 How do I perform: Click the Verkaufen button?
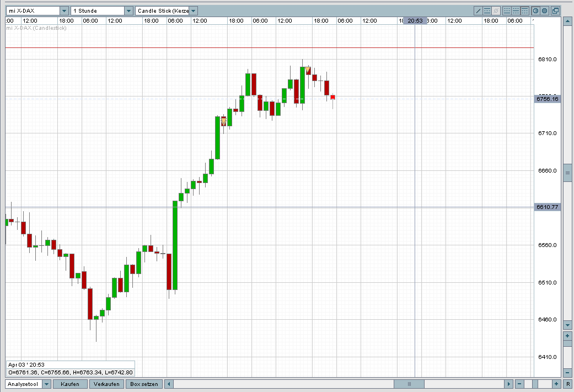coord(106,384)
